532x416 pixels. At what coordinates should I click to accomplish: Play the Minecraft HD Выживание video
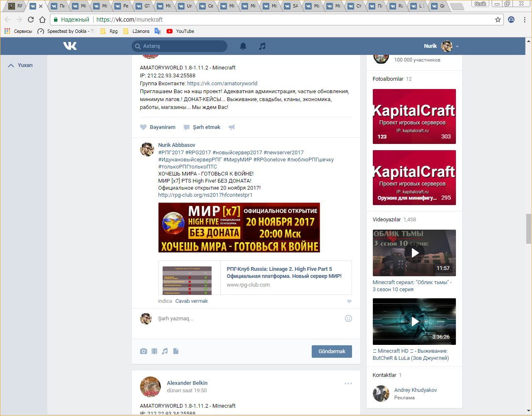point(414,322)
